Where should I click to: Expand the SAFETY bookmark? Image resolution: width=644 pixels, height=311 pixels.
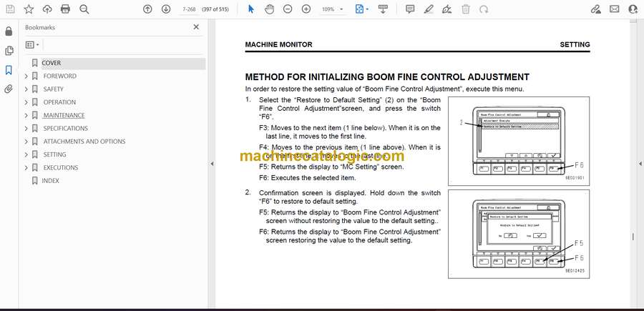(26, 89)
